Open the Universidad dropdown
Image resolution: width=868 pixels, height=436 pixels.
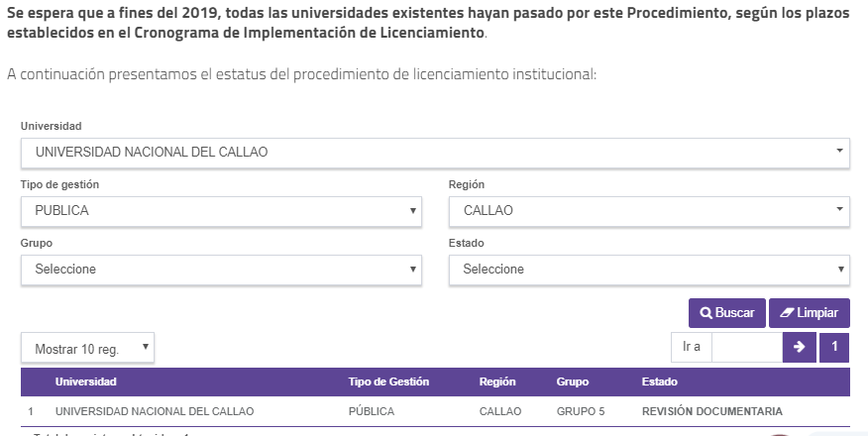pyautogui.click(x=434, y=153)
